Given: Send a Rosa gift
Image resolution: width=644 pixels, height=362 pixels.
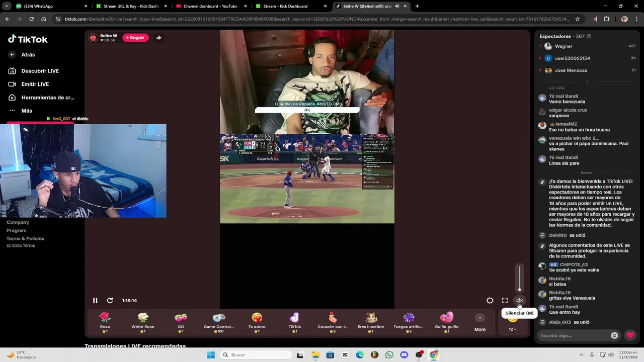Looking at the screenshot, I should (x=105, y=322).
